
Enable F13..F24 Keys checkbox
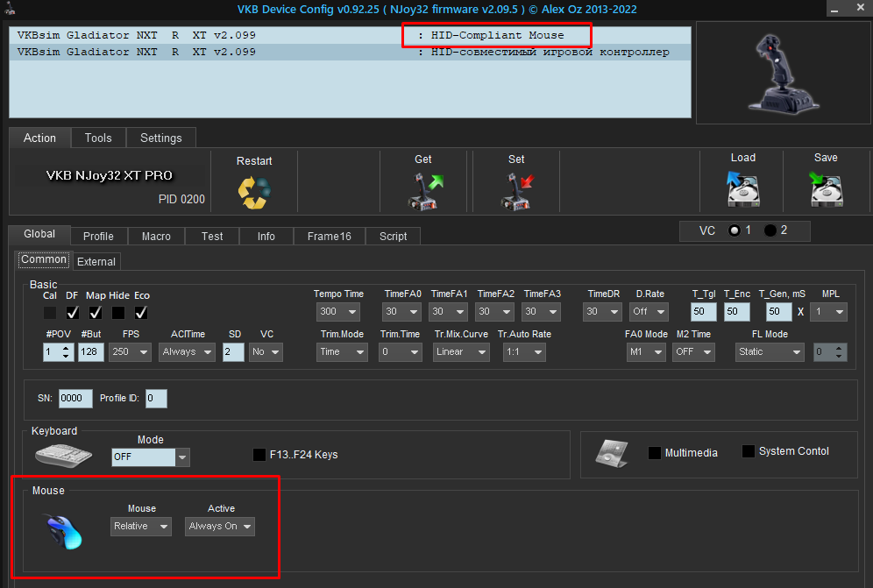click(x=259, y=454)
